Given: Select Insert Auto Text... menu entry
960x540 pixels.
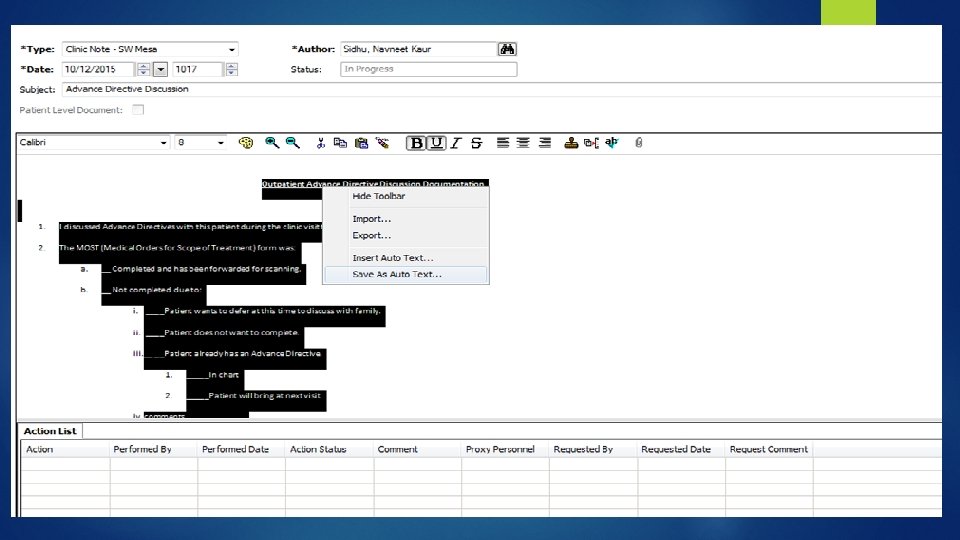Looking at the screenshot, I should pyautogui.click(x=405, y=258).
